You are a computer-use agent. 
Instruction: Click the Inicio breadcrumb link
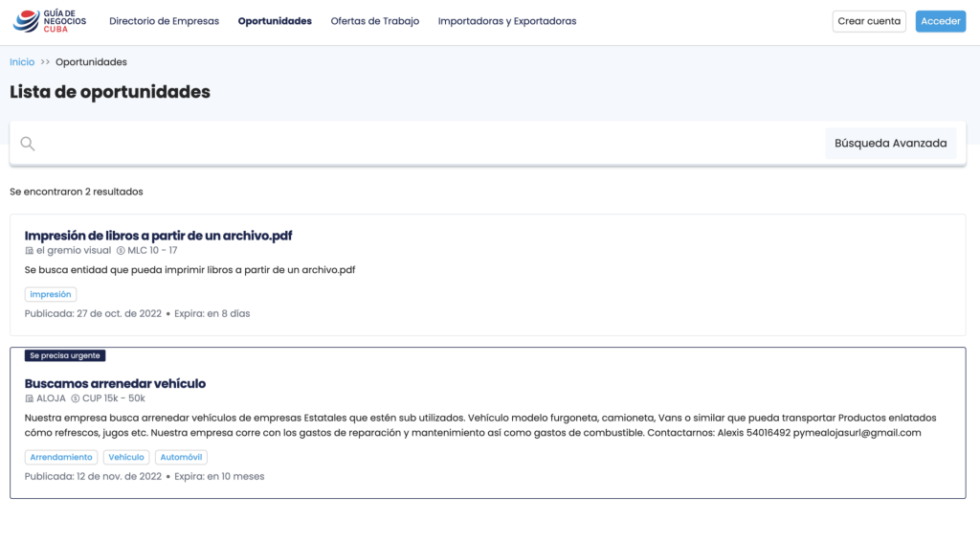(22, 62)
